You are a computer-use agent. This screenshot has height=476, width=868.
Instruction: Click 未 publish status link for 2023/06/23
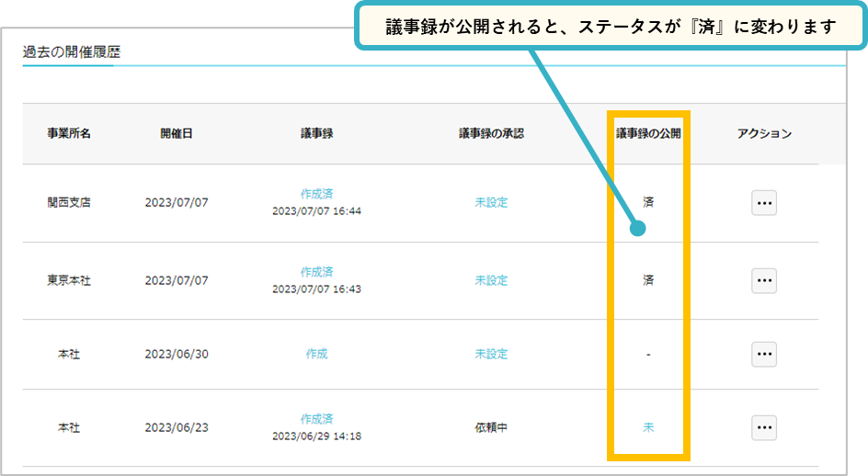pos(648,427)
